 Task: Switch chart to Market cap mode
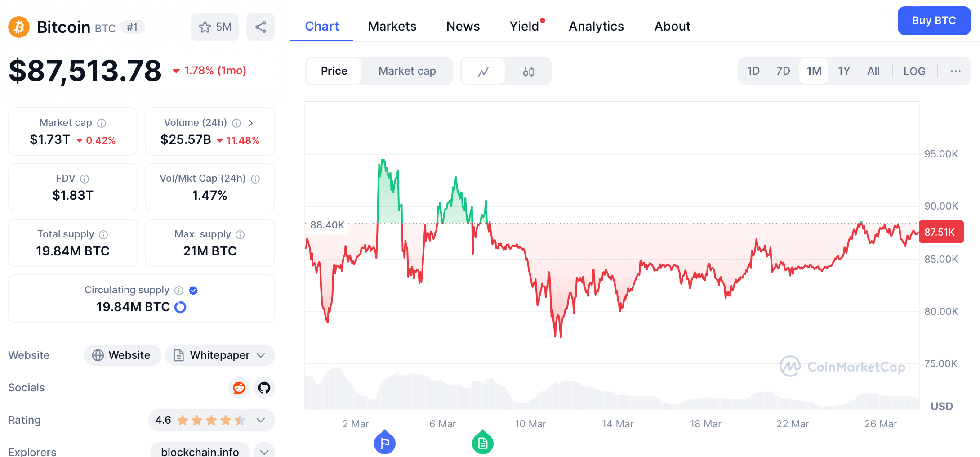tap(407, 71)
